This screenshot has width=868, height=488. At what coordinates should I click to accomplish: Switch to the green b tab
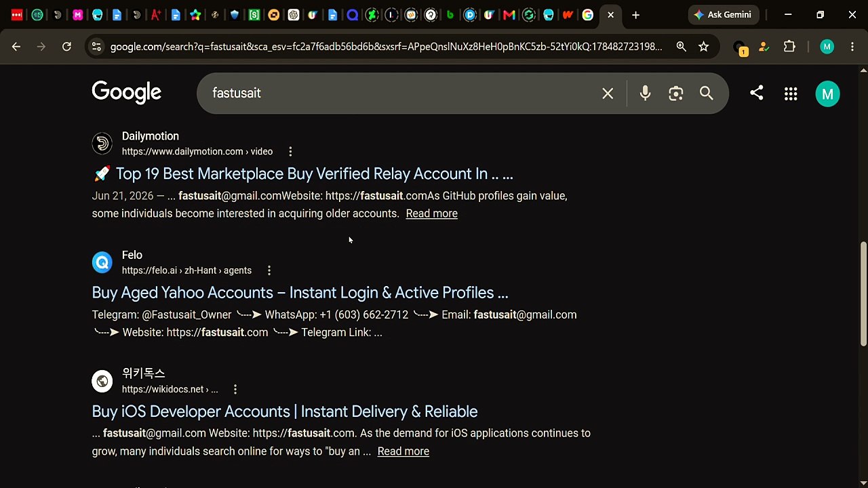click(x=450, y=15)
